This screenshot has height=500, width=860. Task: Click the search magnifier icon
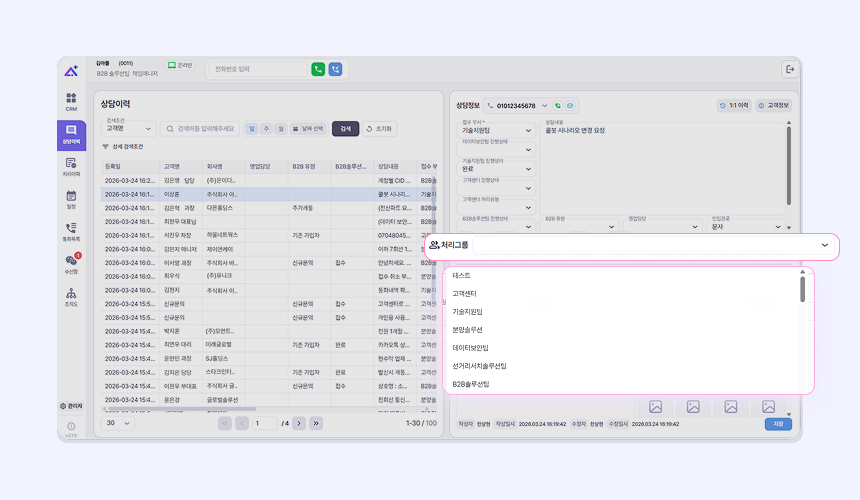pyautogui.click(x=170, y=129)
